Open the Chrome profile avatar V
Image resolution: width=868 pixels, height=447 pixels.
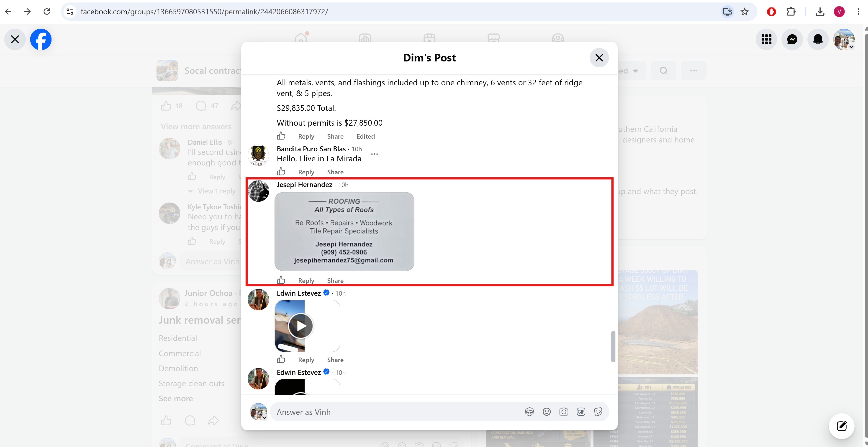(839, 12)
